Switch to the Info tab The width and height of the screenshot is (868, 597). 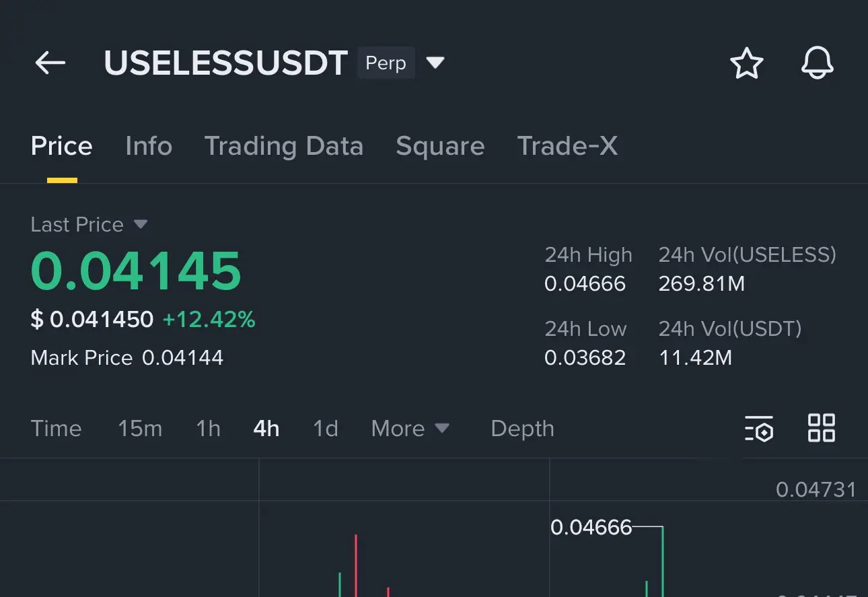(x=149, y=146)
